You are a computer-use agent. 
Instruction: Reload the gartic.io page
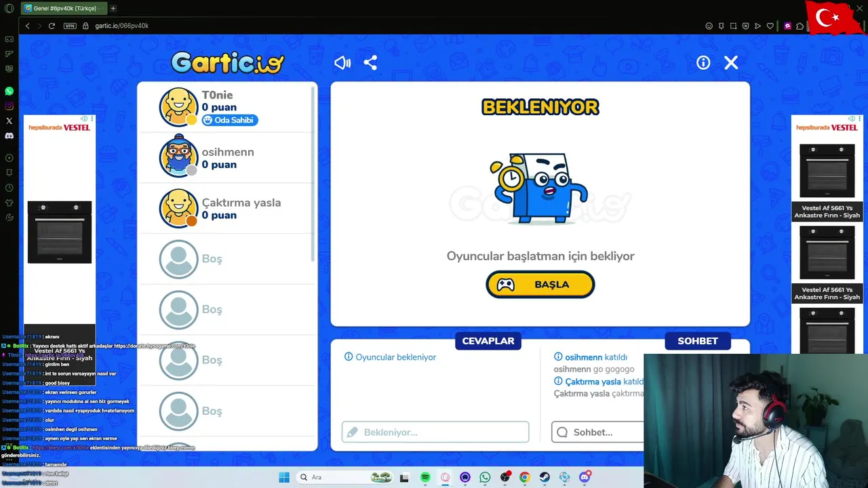(x=52, y=26)
